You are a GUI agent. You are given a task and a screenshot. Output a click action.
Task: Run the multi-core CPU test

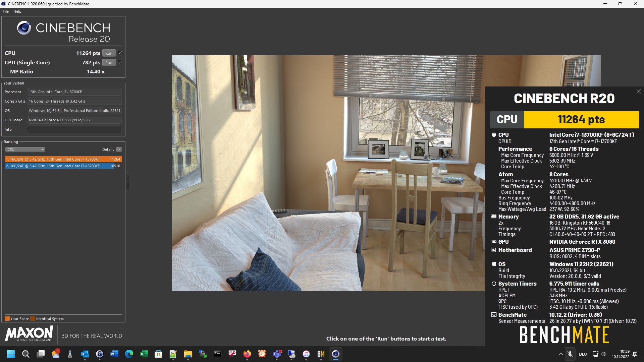coord(109,53)
